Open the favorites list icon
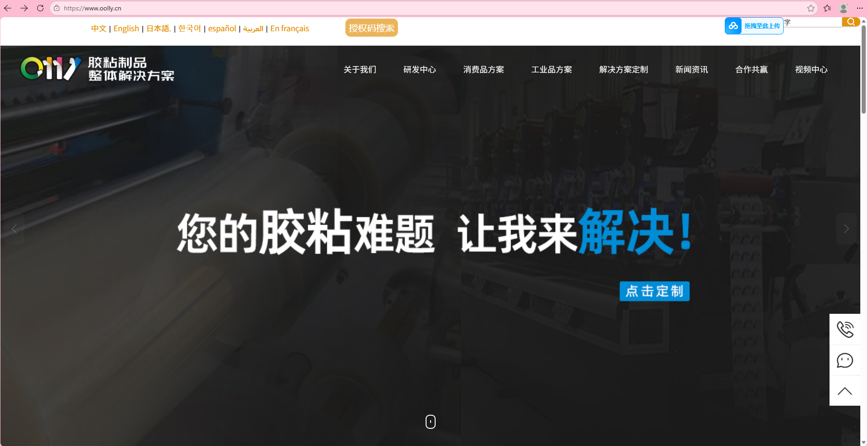This screenshot has width=868, height=446. (x=827, y=8)
